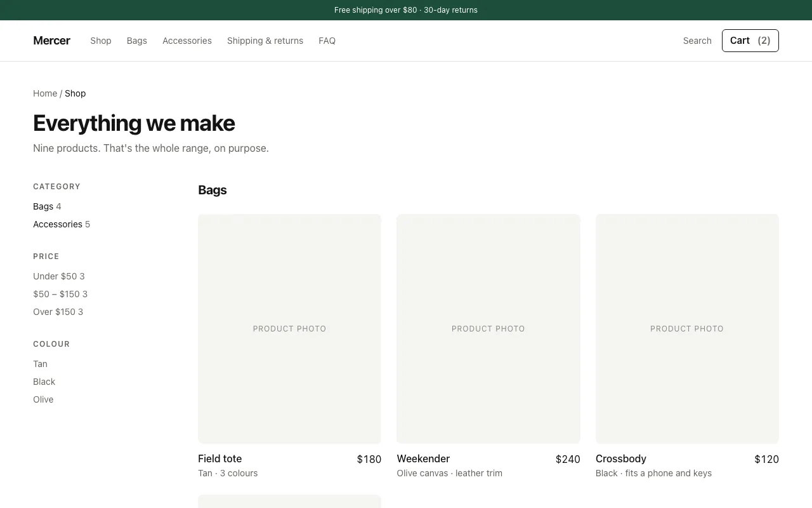Open the Weekender product photo
This screenshot has height=508, width=812.
[488, 329]
